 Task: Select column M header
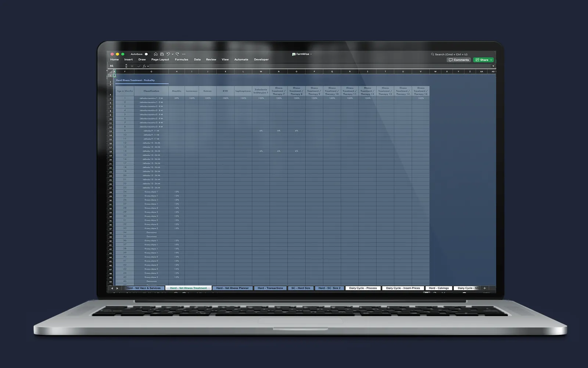tap(261, 71)
